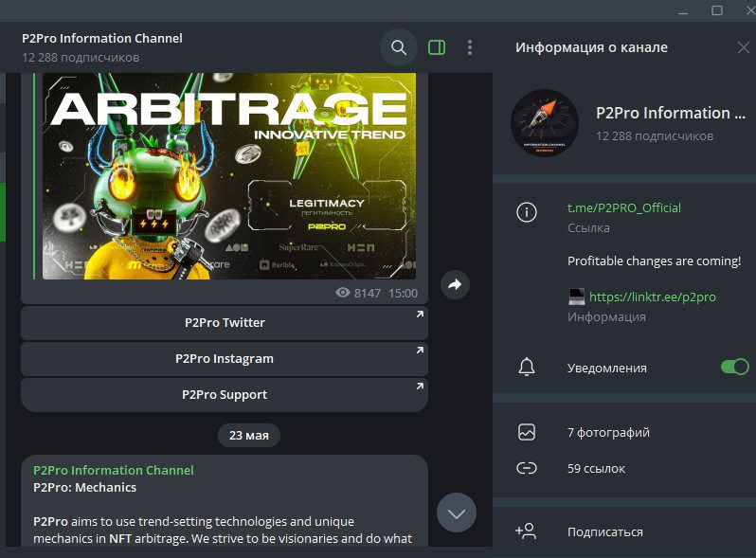Click the external-link arrow on P2Pro Instagram
Screen dimensions: 756x558
(x=420, y=351)
